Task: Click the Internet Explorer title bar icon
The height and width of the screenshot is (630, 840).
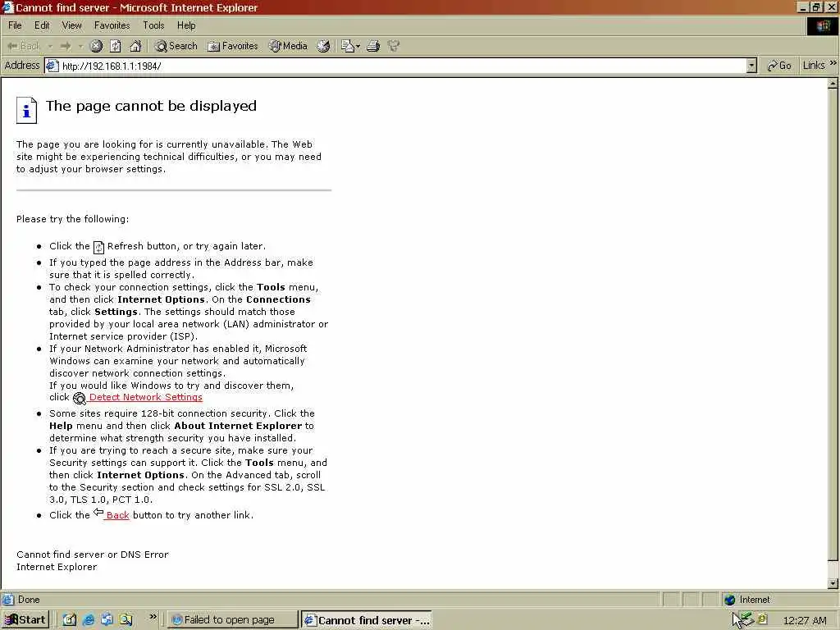Action: [x=7, y=7]
